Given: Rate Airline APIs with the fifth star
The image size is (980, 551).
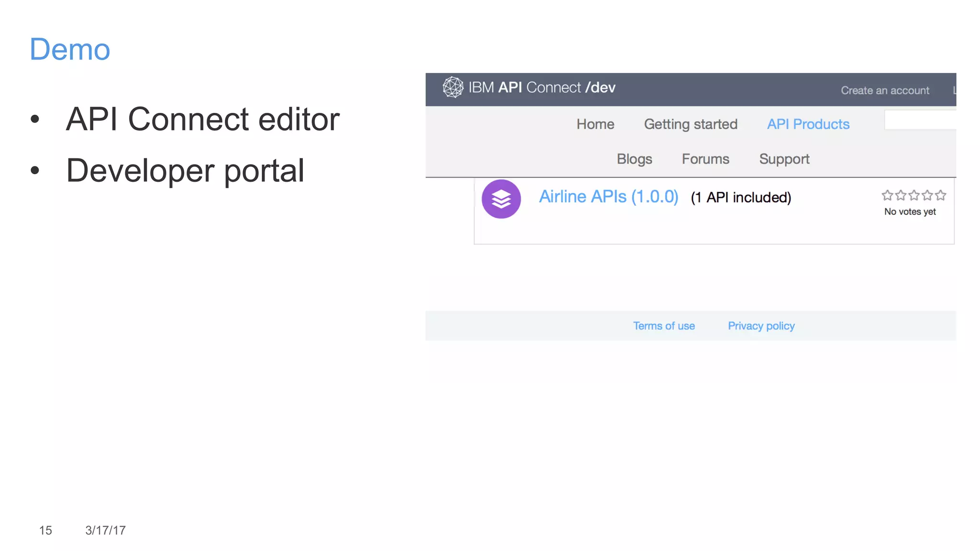Looking at the screenshot, I should tap(941, 195).
